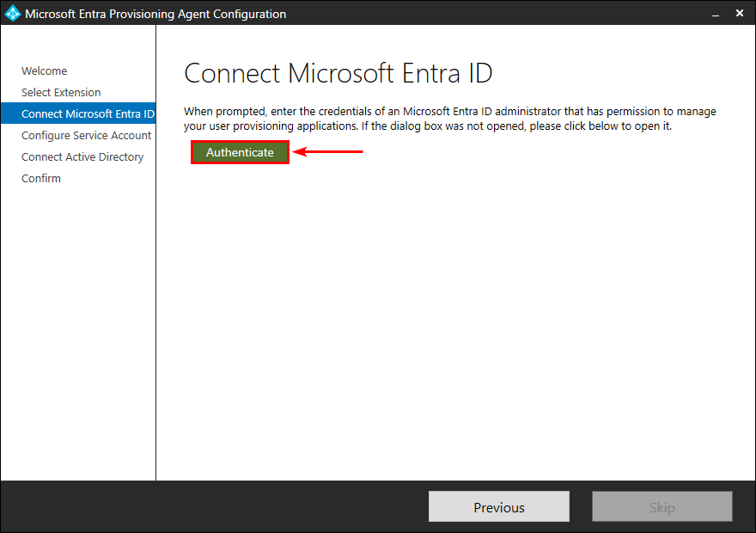Click the green Authenticate button

(x=240, y=152)
